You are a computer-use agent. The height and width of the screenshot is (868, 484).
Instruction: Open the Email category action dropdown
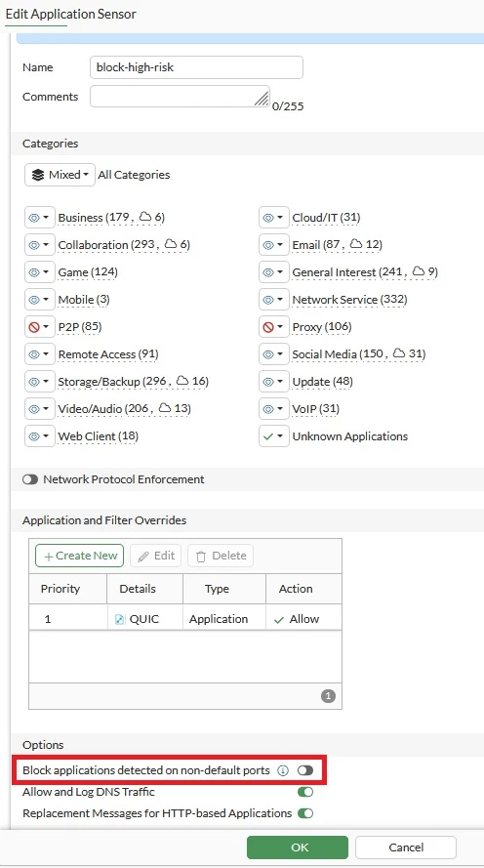coord(274,245)
